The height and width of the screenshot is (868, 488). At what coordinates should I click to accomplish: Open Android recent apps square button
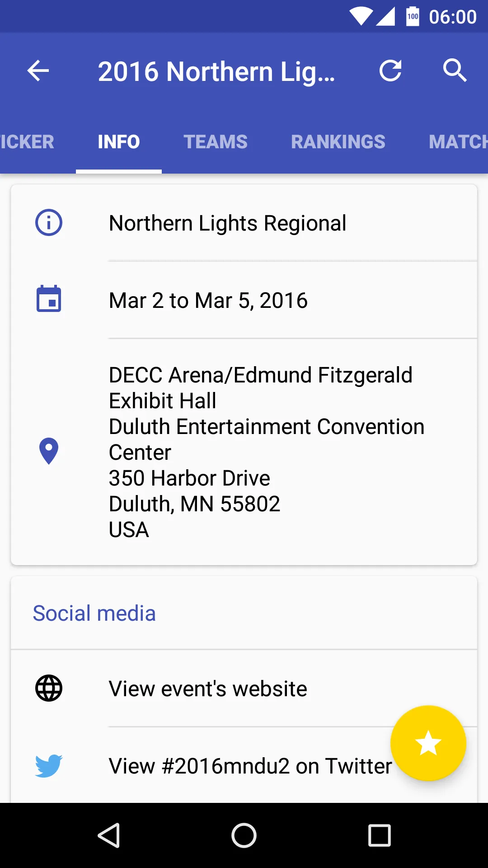click(x=380, y=835)
